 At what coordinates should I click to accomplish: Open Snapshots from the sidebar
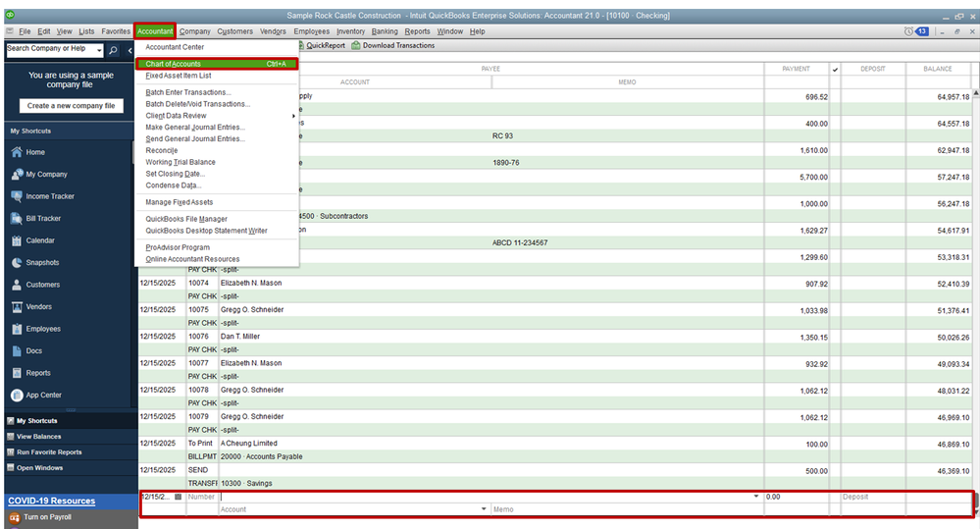tap(42, 263)
